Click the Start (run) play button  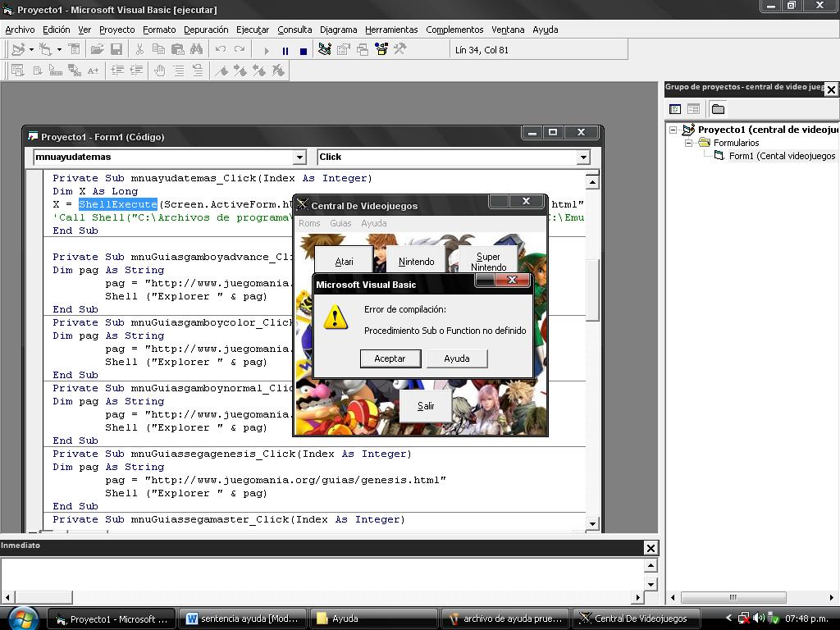tap(267, 51)
